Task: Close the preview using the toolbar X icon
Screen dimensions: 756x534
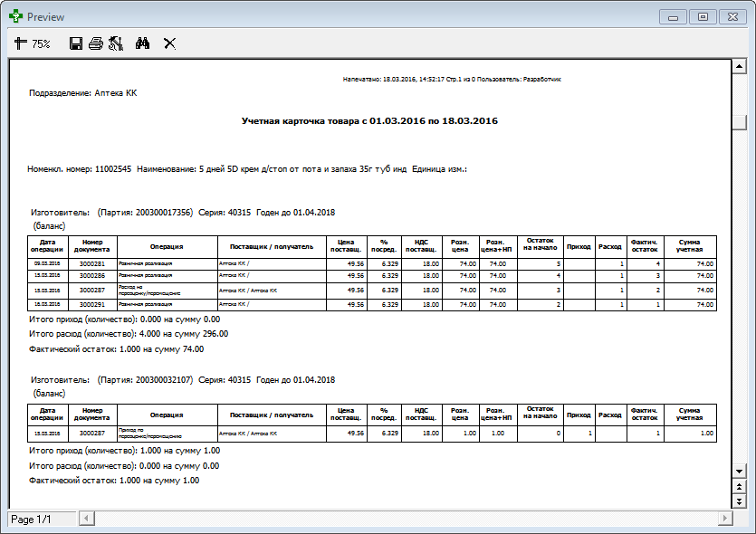Action: [169, 43]
